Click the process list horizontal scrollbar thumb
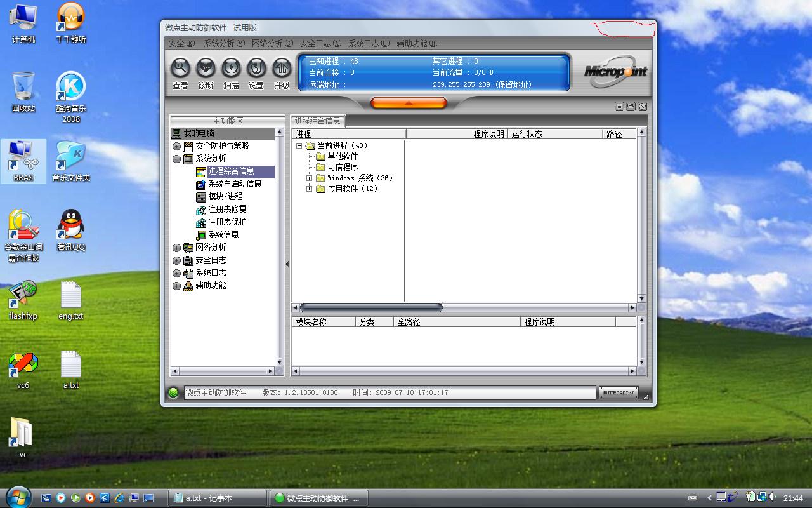This screenshot has width=812, height=508. pyautogui.click(x=371, y=307)
